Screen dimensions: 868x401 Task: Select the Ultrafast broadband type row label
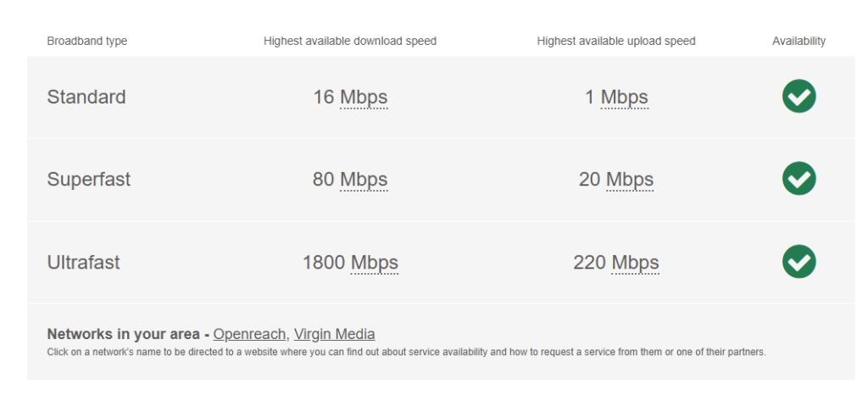point(84,262)
